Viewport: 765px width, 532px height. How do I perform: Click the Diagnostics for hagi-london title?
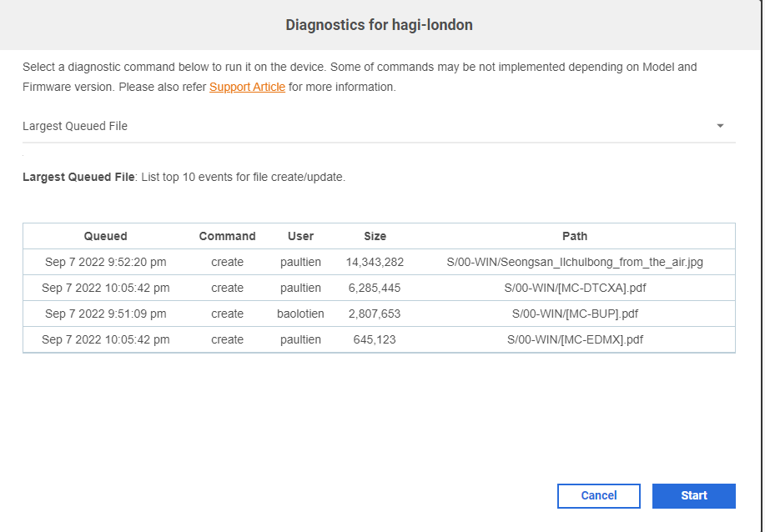pos(380,24)
